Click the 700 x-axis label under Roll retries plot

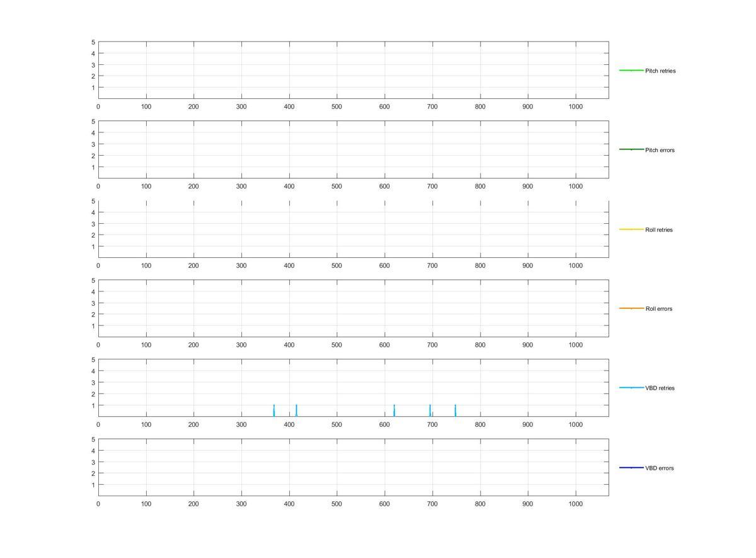[x=432, y=266]
